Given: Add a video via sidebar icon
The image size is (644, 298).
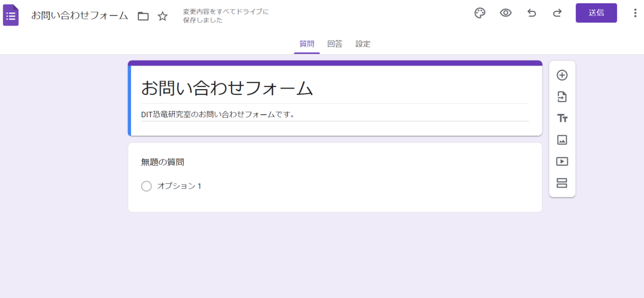Looking at the screenshot, I should pyautogui.click(x=562, y=161).
